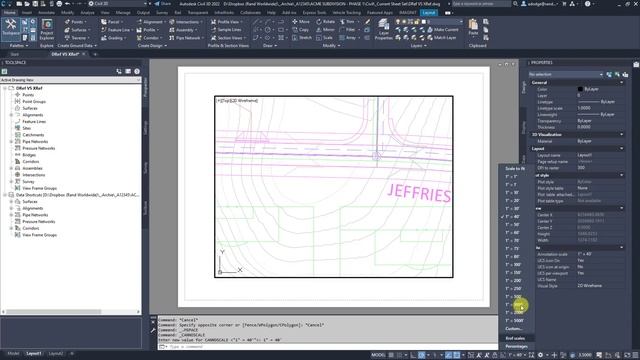Screen dimensions: 640x360
Task: Toggle PICKADD icon in Properties palette
Action: [609, 74]
